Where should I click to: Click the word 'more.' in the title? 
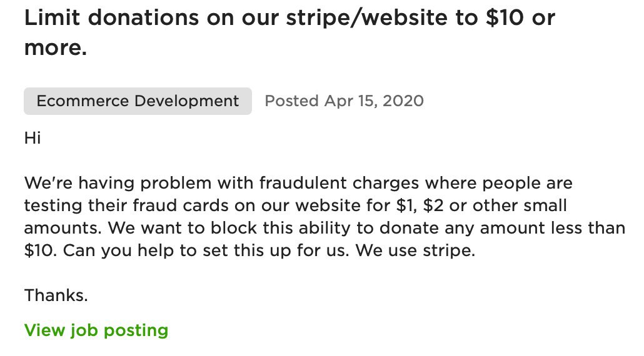click(56, 48)
